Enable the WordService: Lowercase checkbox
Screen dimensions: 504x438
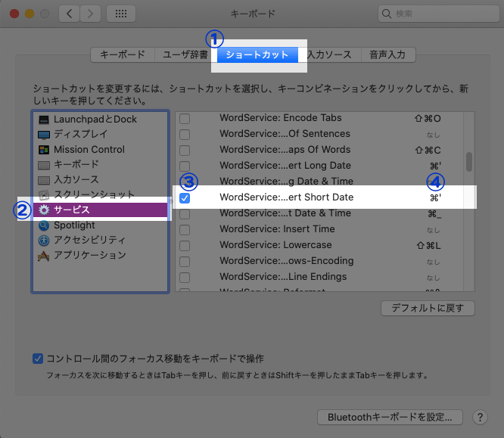pos(185,245)
